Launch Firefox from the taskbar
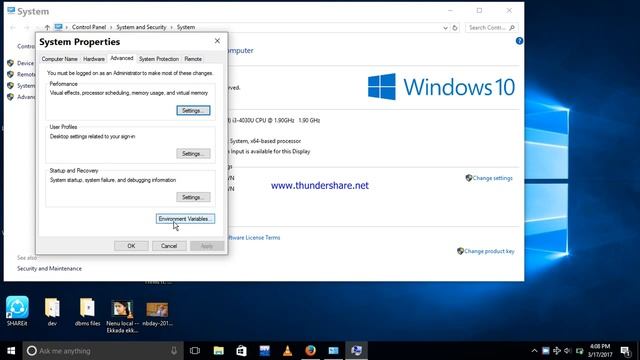Screen dimensions: 640x360 coord(310,351)
